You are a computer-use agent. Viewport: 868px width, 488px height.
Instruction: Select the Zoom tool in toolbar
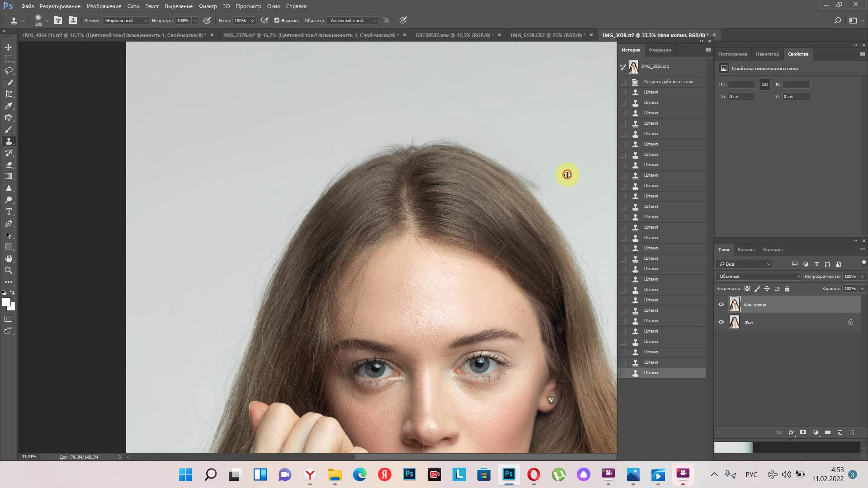point(9,270)
